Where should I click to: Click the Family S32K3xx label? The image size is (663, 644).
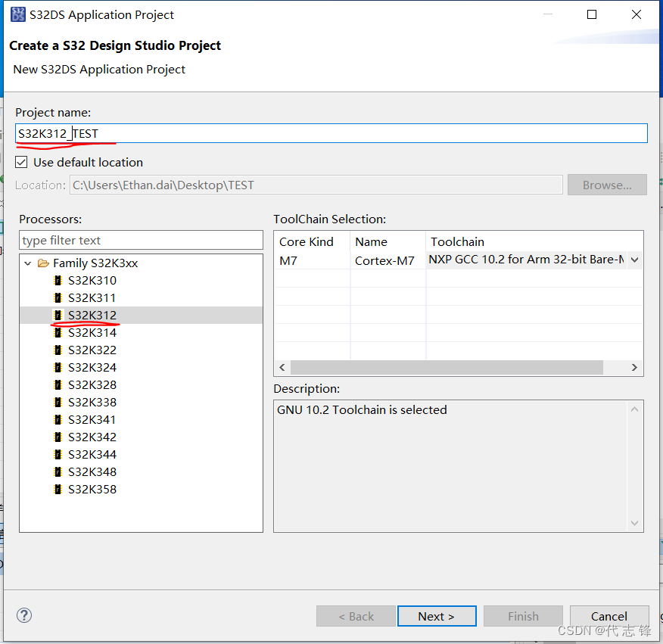click(x=95, y=263)
